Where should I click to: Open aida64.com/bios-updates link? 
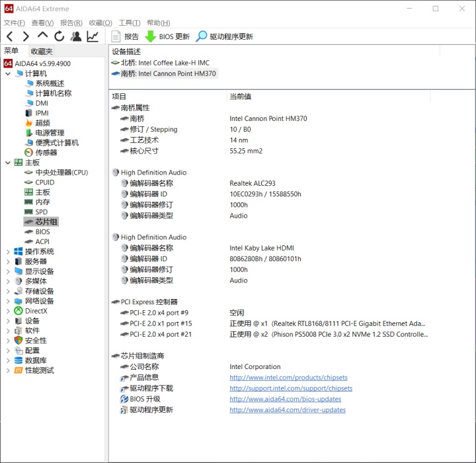pyautogui.click(x=286, y=400)
